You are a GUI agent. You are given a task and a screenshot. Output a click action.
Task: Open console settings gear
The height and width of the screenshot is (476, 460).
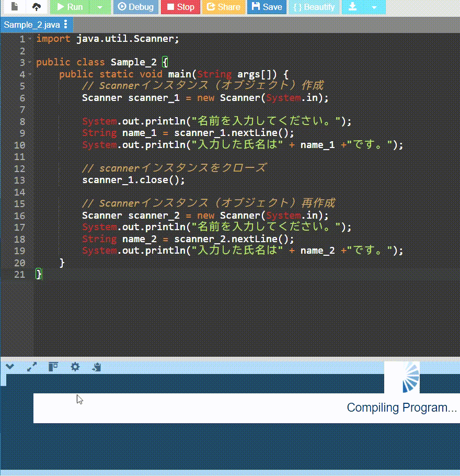pos(75,367)
